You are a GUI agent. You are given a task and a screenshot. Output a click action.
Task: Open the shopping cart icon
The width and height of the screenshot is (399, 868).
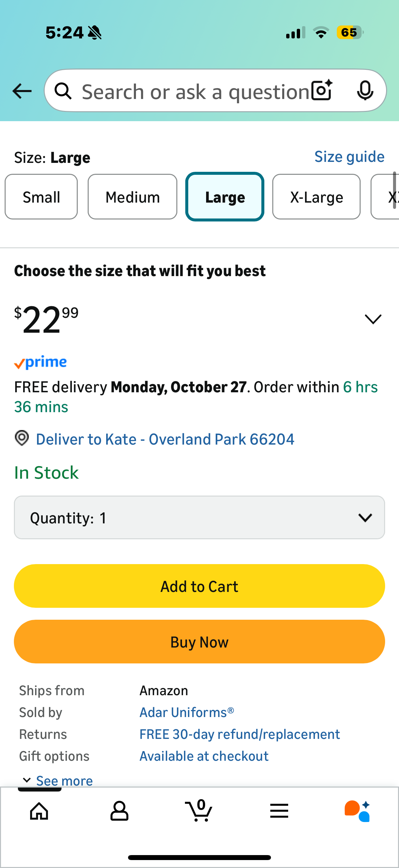pos(199,810)
